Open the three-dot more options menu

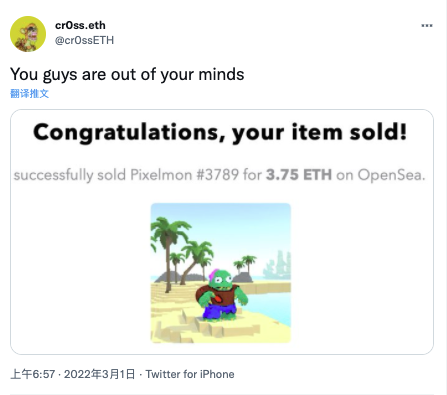pyautogui.click(x=427, y=26)
